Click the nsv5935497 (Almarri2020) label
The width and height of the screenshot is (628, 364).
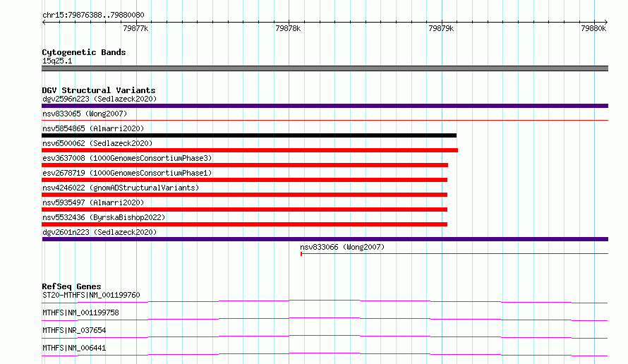tap(93, 202)
